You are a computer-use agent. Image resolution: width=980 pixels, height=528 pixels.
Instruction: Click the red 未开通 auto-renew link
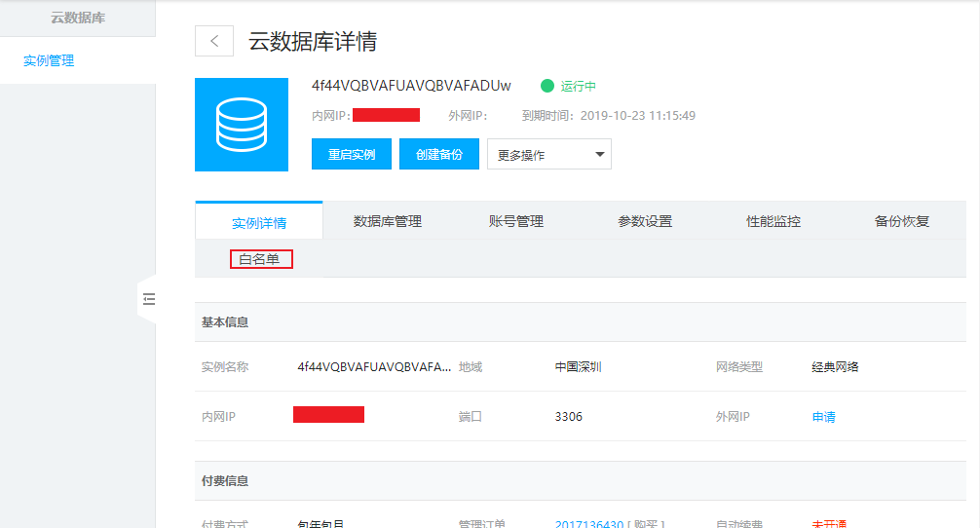click(x=829, y=524)
